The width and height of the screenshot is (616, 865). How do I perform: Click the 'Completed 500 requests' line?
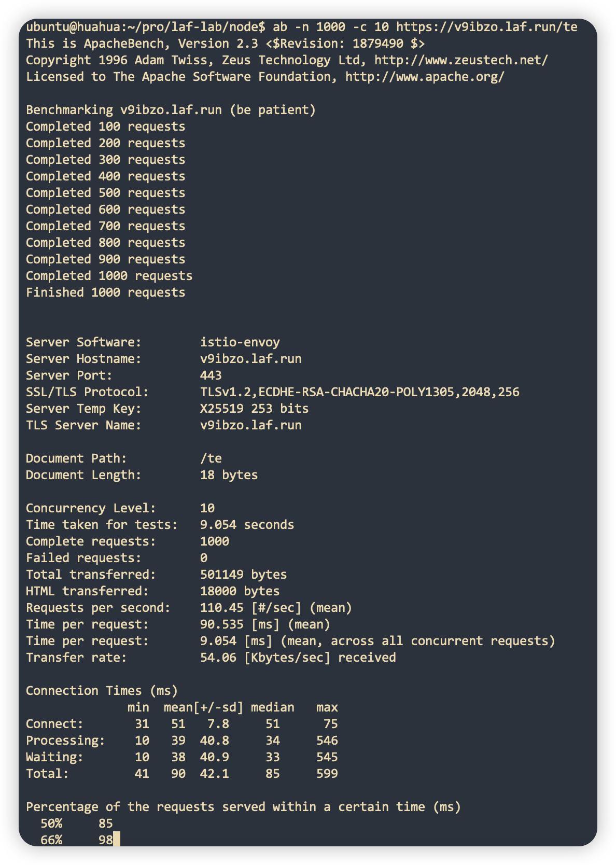pos(105,193)
